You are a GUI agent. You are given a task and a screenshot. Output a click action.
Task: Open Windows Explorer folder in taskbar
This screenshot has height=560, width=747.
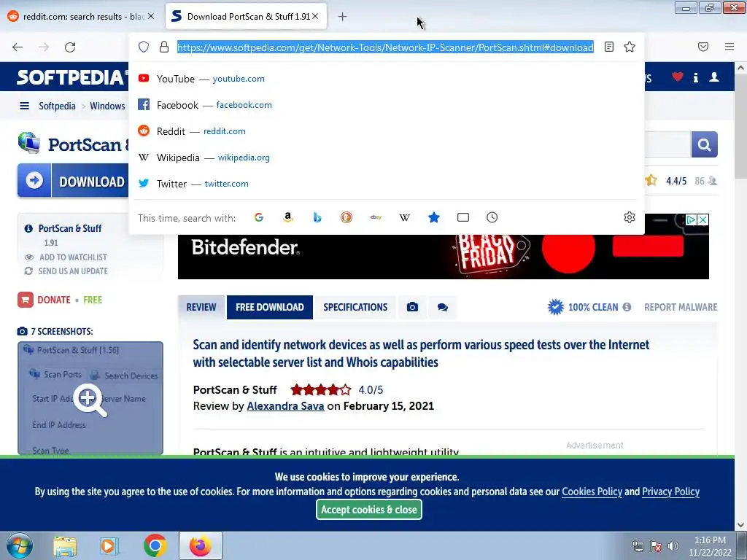point(65,546)
